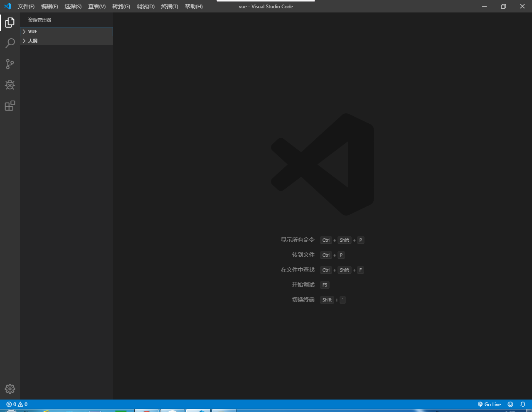Minimize the VS Code window
Screen dimensions: 532x412
click(484, 6)
